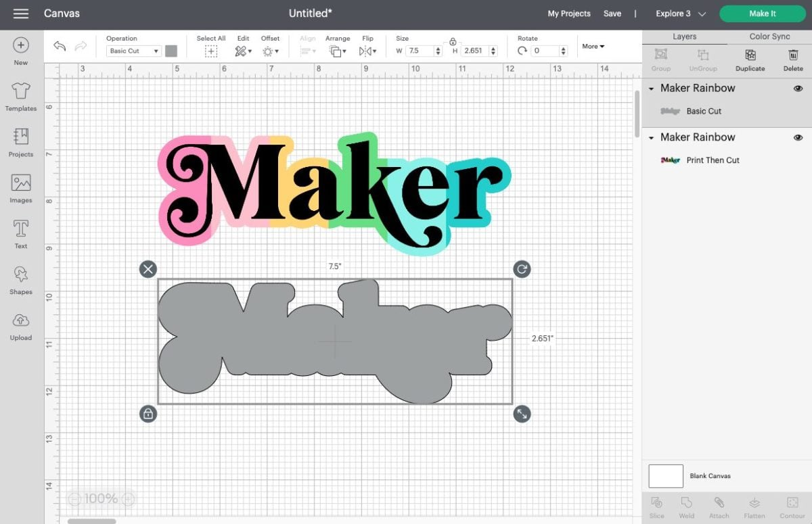
Task: Delete the selected layer with the trash icon
Action: click(793, 55)
